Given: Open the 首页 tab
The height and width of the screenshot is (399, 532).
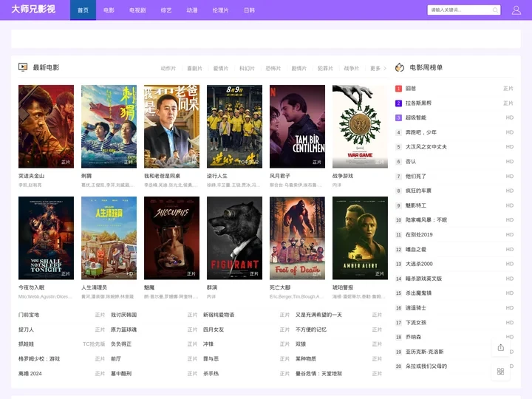Looking at the screenshot, I should tap(83, 10).
